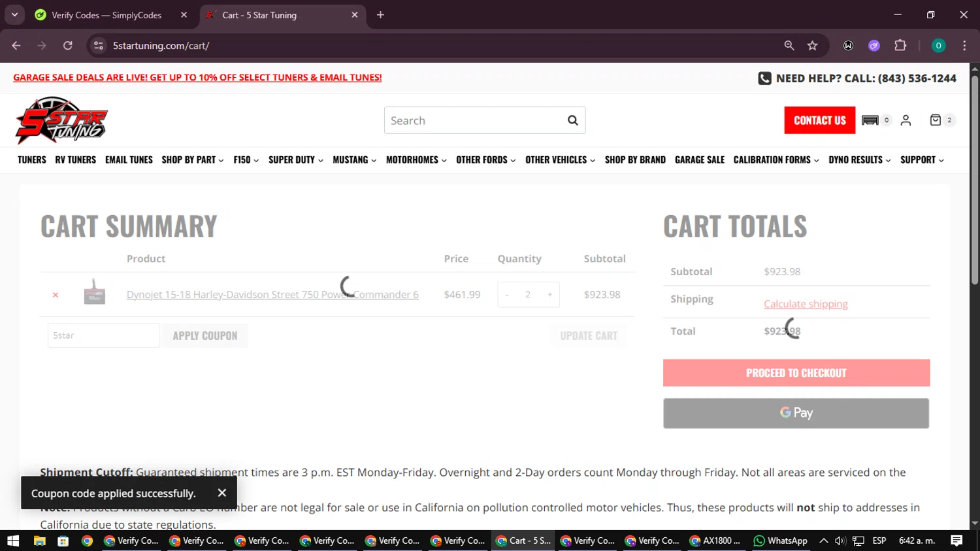Expand Super Duty menu
Viewport: 980px width, 551px height.
(x=296, y=159)
